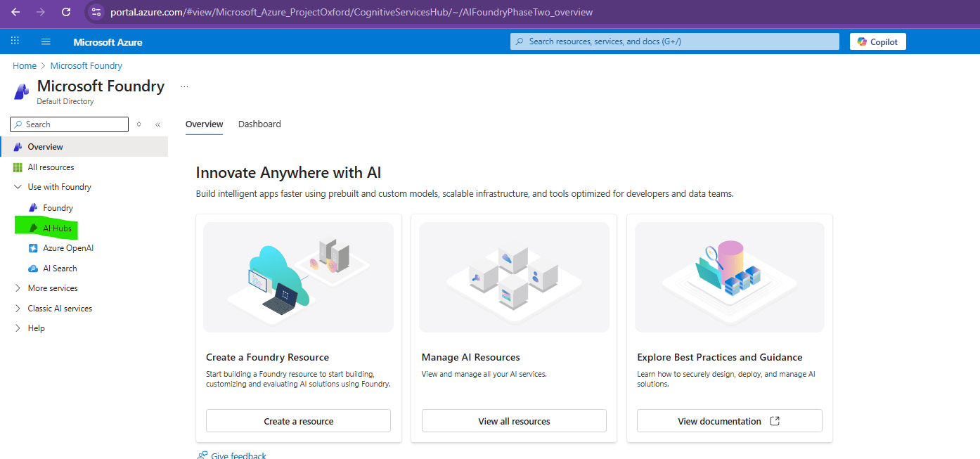Click the global search resources bar

[x=673, y=41]
